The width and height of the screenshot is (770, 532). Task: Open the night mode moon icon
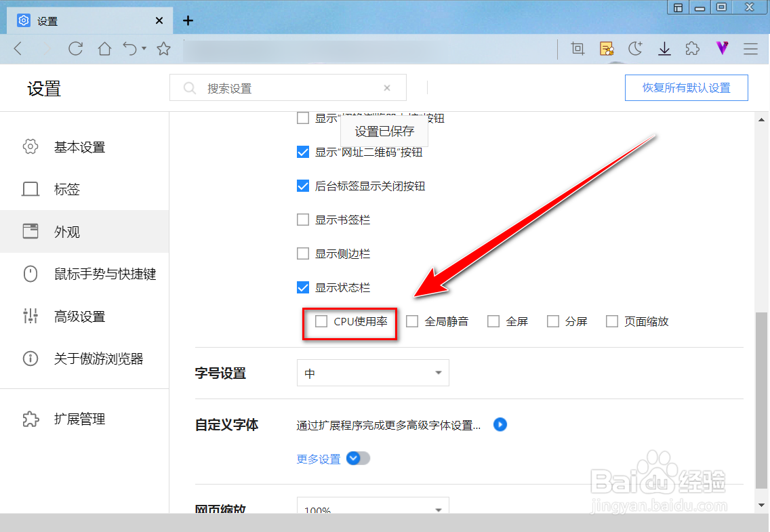635,48
